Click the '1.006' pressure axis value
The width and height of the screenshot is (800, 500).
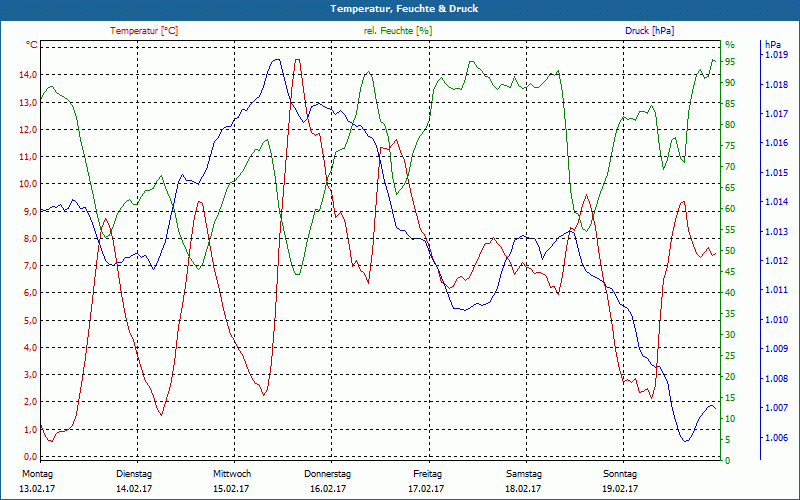pos(776,438)
